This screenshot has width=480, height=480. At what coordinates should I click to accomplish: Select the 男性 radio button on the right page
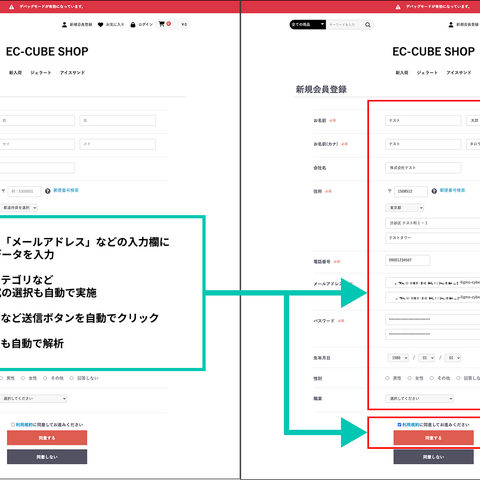pos(387,378)
